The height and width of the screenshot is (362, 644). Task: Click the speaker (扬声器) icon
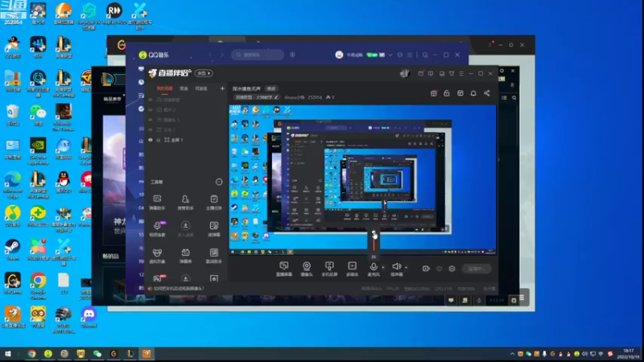396,267
